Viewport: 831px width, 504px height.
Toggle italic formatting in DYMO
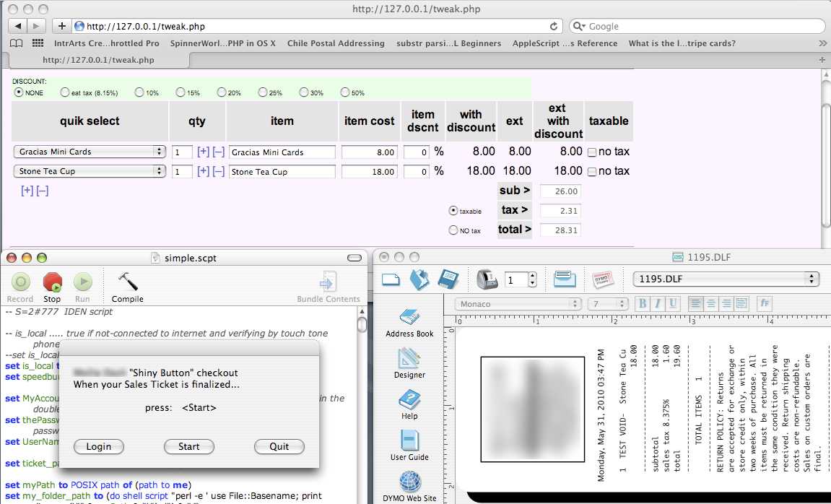[657, 304]
